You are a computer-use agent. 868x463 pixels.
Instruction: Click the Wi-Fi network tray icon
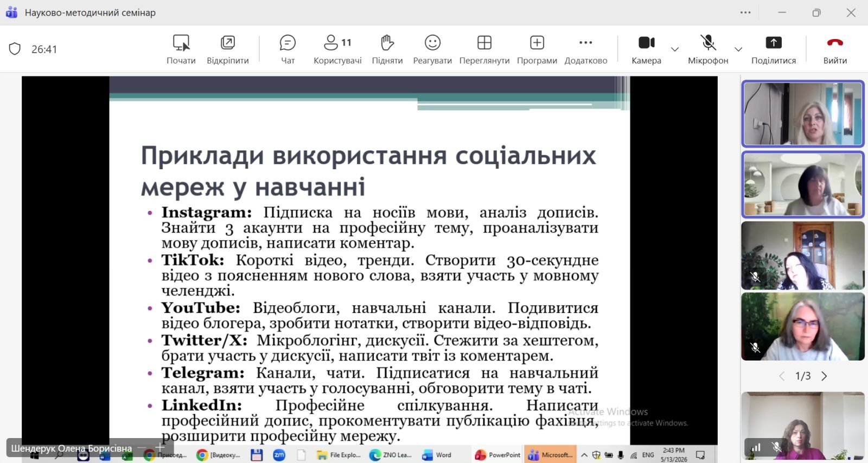634,455
